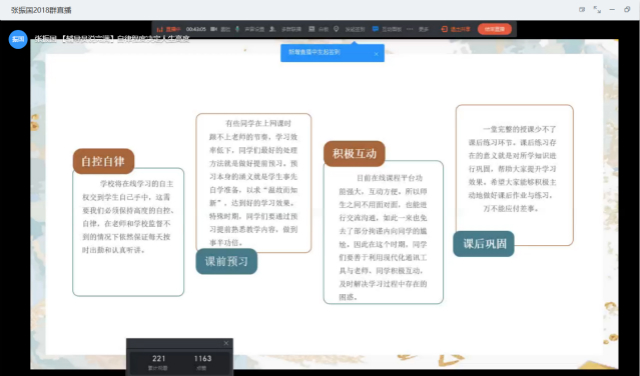Open the three-dots more menu in live toolbar

tap(410, 29)
